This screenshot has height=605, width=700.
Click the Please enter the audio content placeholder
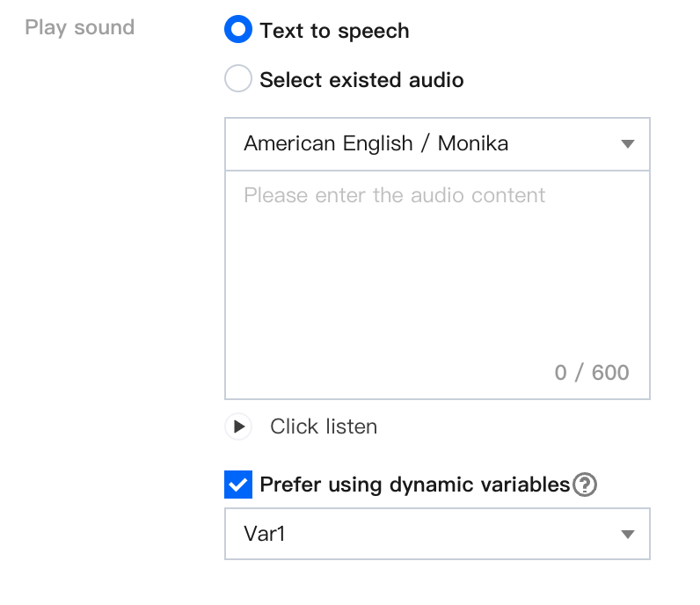click(394, 195)
